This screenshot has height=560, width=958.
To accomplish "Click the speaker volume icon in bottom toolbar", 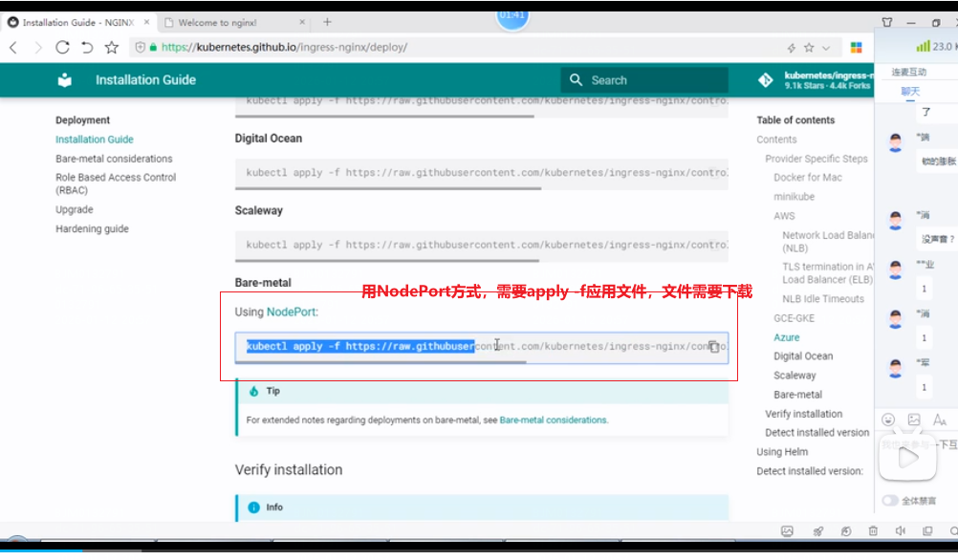I will pyautogui.click(x=901, y=531).
